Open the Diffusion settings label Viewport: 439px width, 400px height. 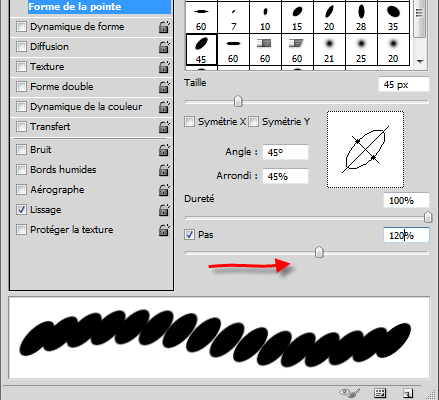pyautogui.click(x=49, y=47)
